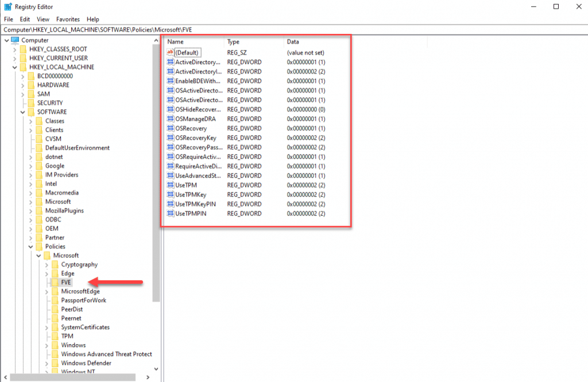This screenshot has height=382, width=588.
Task: Click the REG_SZ icon beside (Default)
Action: point(171,52)
